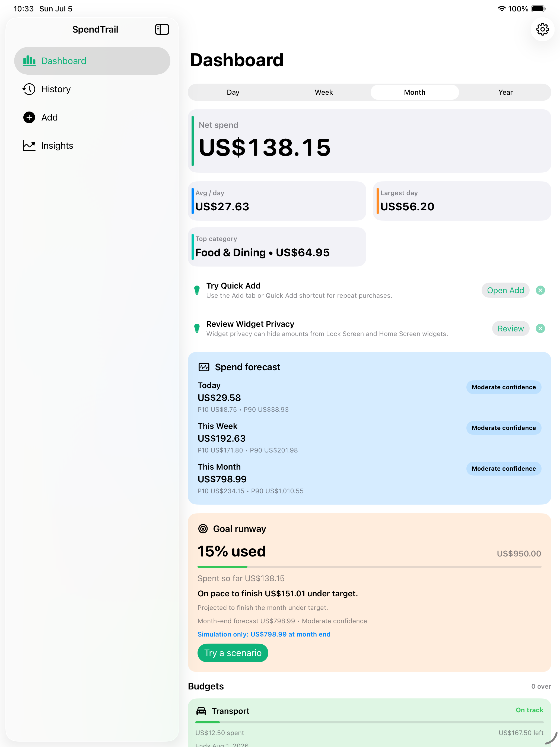Click This Month's Moderate confidence badge
560x747 pixels.
[x=504, y=469]
